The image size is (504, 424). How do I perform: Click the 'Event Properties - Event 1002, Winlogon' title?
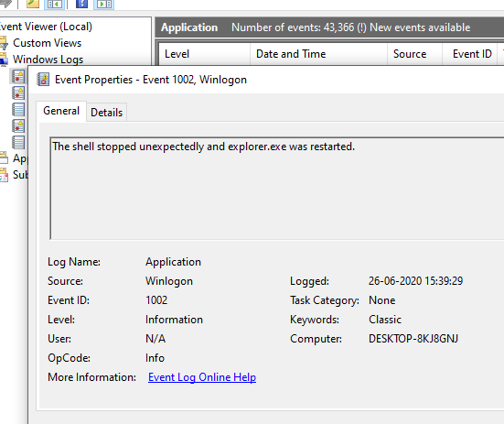(151, 80)
